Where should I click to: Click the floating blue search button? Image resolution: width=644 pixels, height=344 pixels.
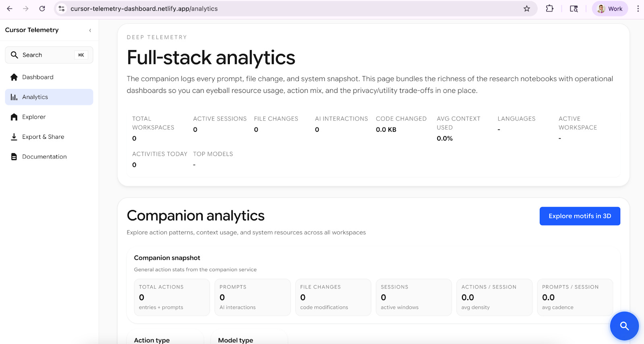tap(624, 326)
